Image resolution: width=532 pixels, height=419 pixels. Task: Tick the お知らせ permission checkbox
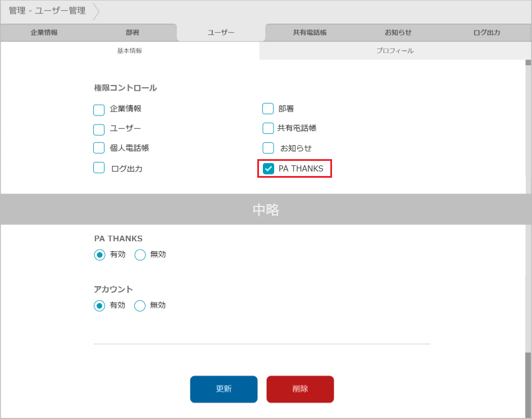click(268, 148)
